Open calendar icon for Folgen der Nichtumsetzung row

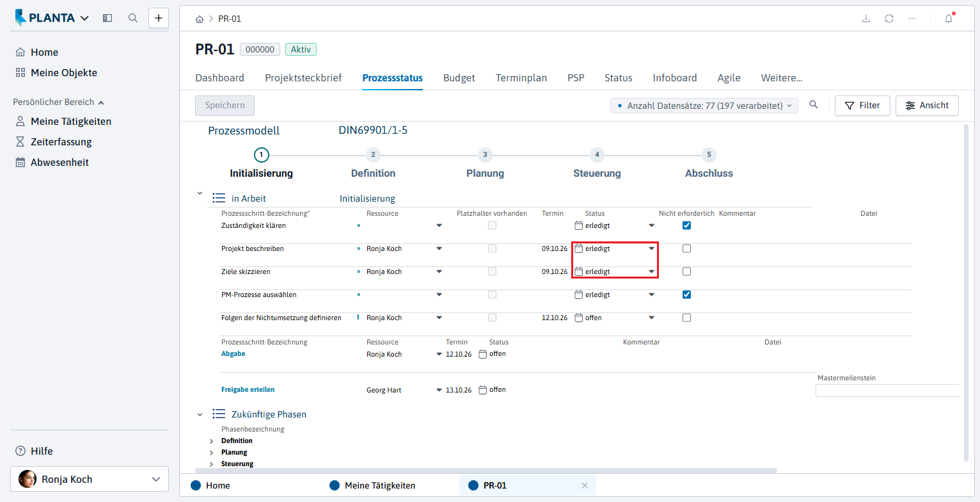pos(579,318)
